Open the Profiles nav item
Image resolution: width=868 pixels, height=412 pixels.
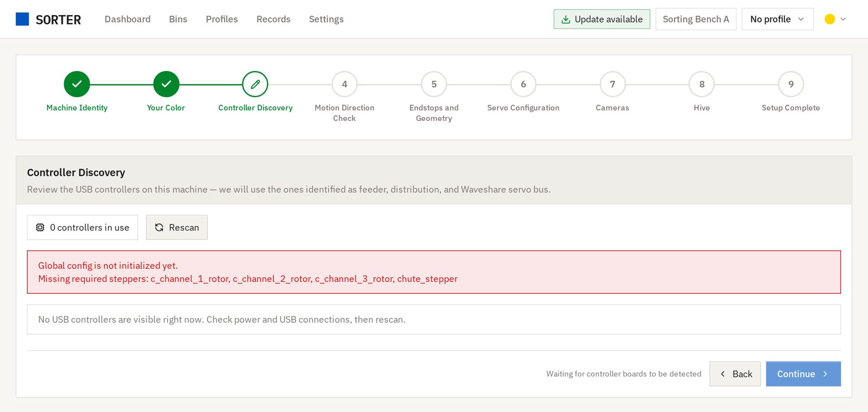(x=222, y=19)
